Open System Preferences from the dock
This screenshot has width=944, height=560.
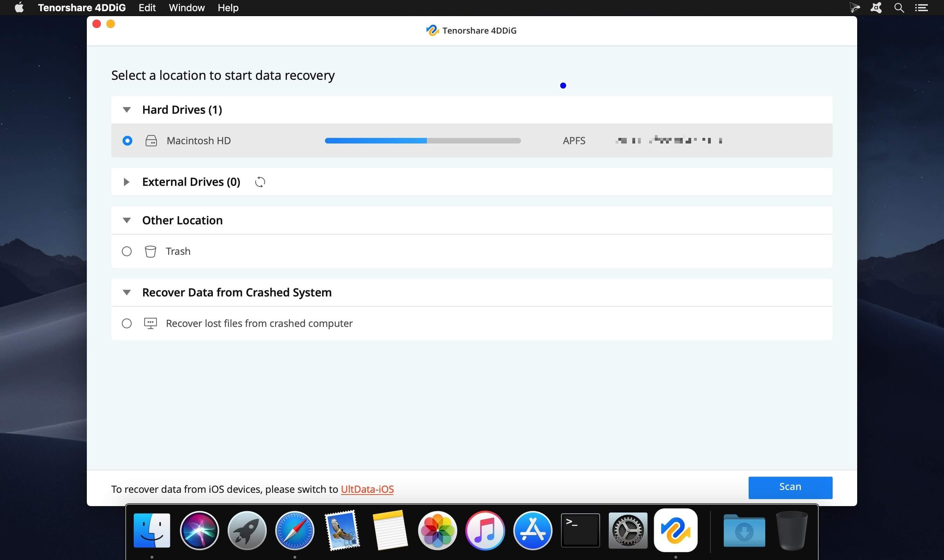pyautogui.click(x=627, y=531)
